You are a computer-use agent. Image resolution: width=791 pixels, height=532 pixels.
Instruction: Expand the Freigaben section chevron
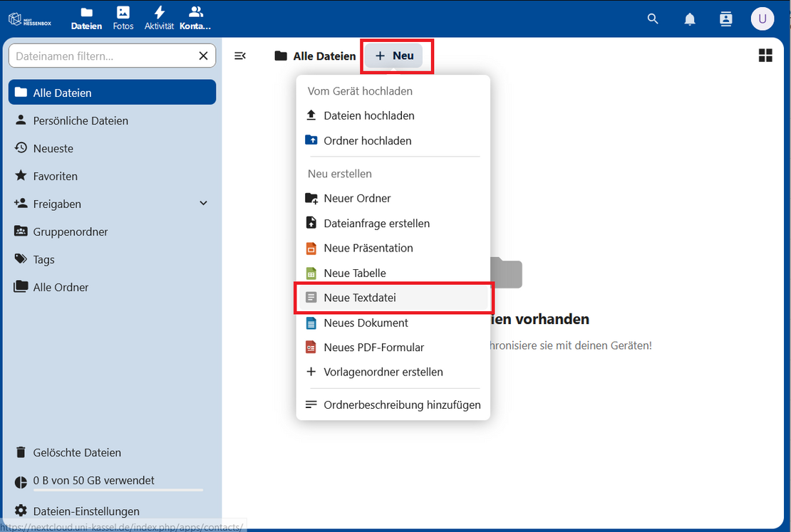[203, 204]
